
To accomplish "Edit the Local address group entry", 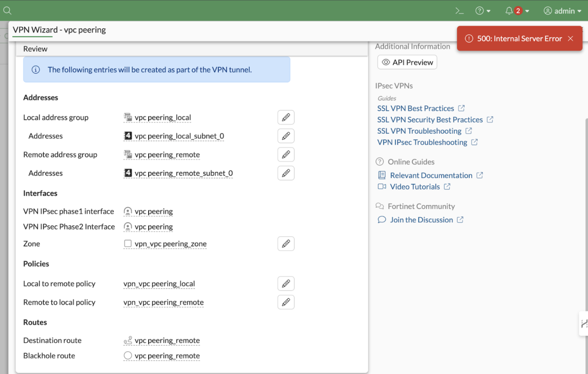I will point(286,117).
